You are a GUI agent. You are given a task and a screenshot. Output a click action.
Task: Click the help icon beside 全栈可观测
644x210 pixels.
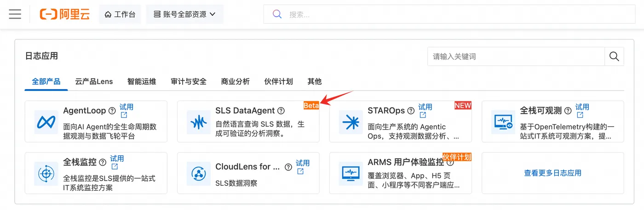click(568, 111)
